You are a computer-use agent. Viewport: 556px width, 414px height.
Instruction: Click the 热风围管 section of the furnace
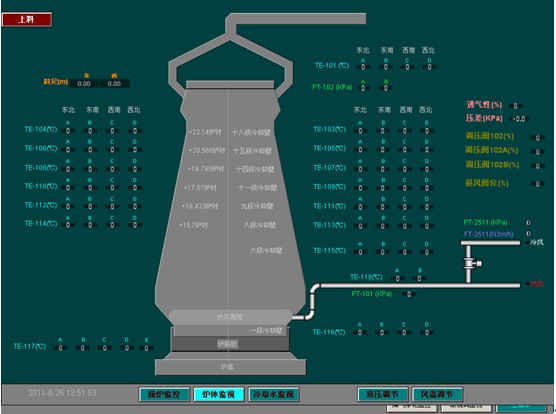coord(230,317)
